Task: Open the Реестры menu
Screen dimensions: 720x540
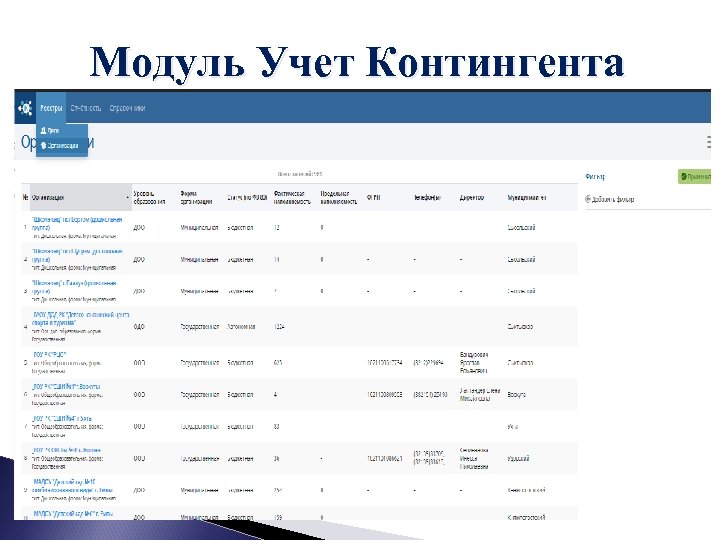Action: [51, 108]
